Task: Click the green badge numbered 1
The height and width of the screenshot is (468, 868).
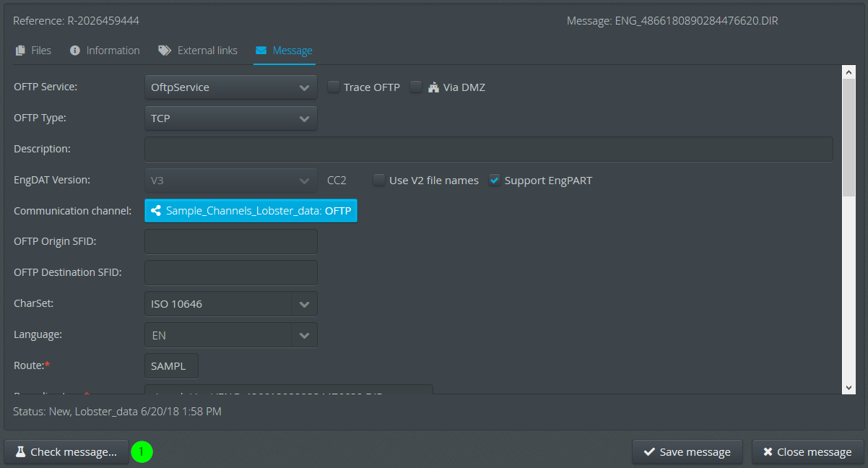Action: pyautogui.click(x=142, y=451)
